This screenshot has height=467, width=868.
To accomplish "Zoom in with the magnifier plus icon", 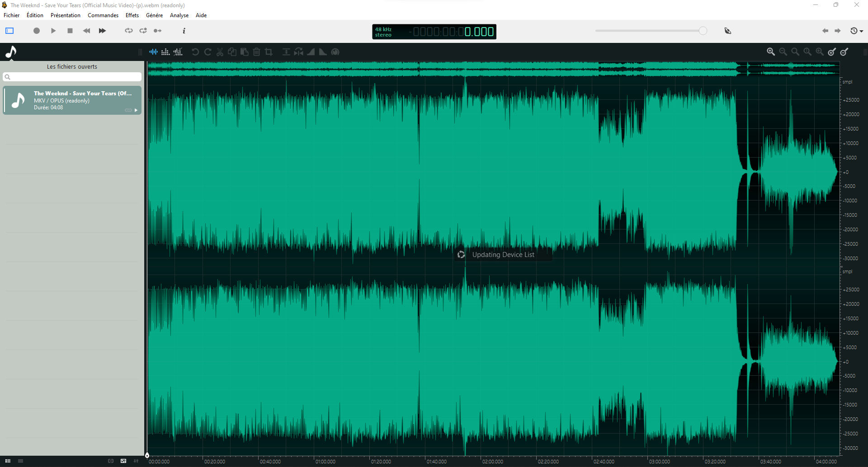I will coord(771,52).
